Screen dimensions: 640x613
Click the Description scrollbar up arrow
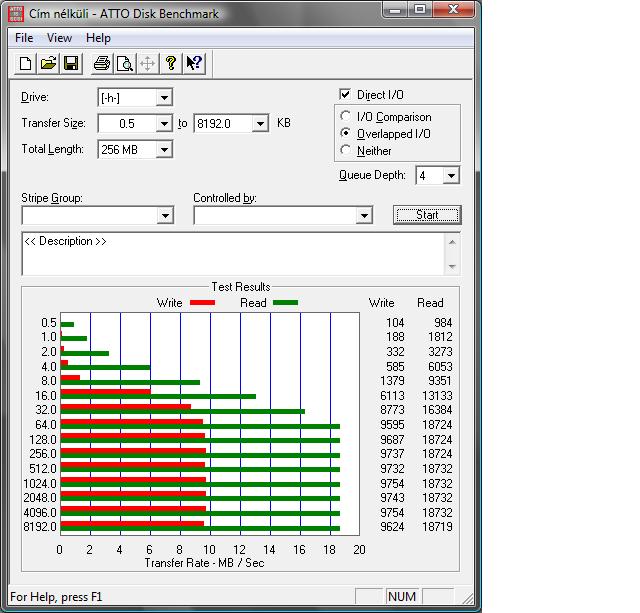click(452, 242)
